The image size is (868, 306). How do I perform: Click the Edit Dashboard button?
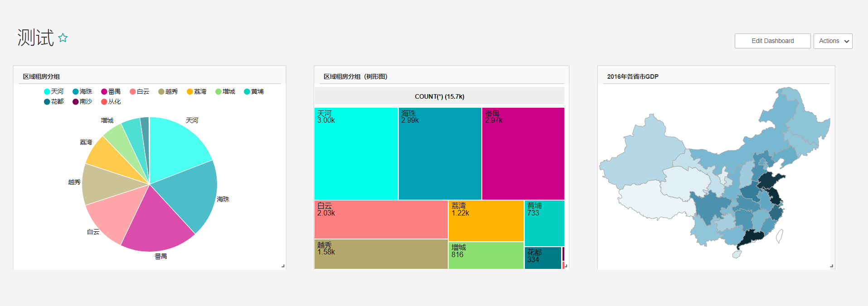pyautogui.click(x=772, y=41)
